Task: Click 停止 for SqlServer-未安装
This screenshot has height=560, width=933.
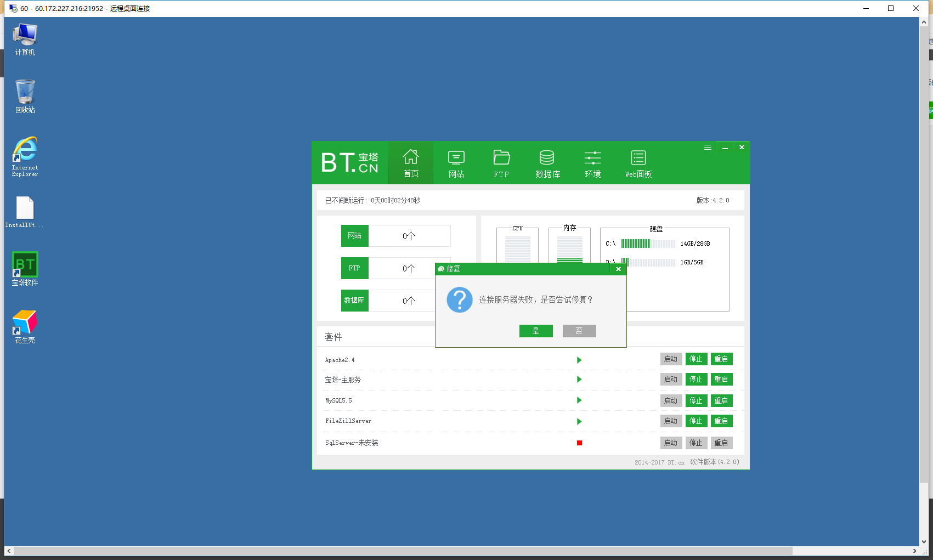Action: pos(696,443)
